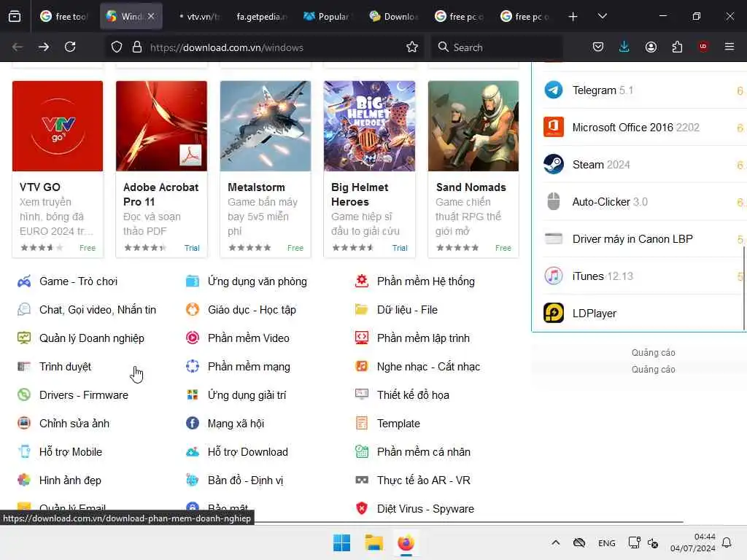Open Quản lý Doanh nghiệp category
Image resolution: width=747 pixels, height=560 pixels.
point(92,338)
